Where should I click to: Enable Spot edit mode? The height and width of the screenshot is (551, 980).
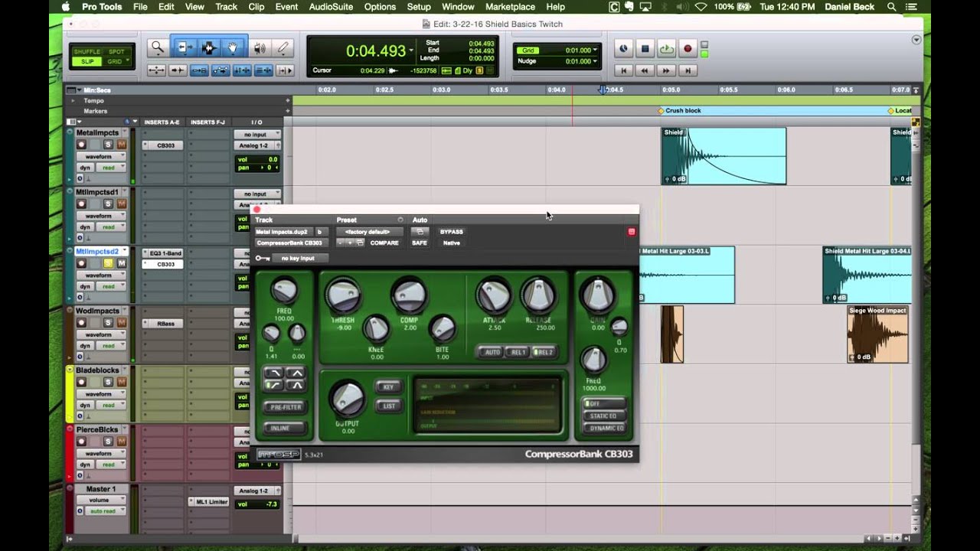point(116,51)
